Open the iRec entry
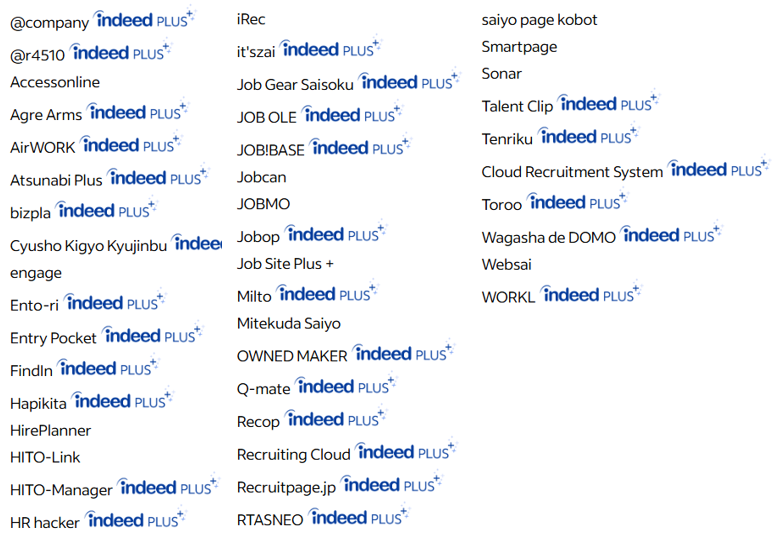The width and height of the screenshot is (781, 540). coord(251,19)
